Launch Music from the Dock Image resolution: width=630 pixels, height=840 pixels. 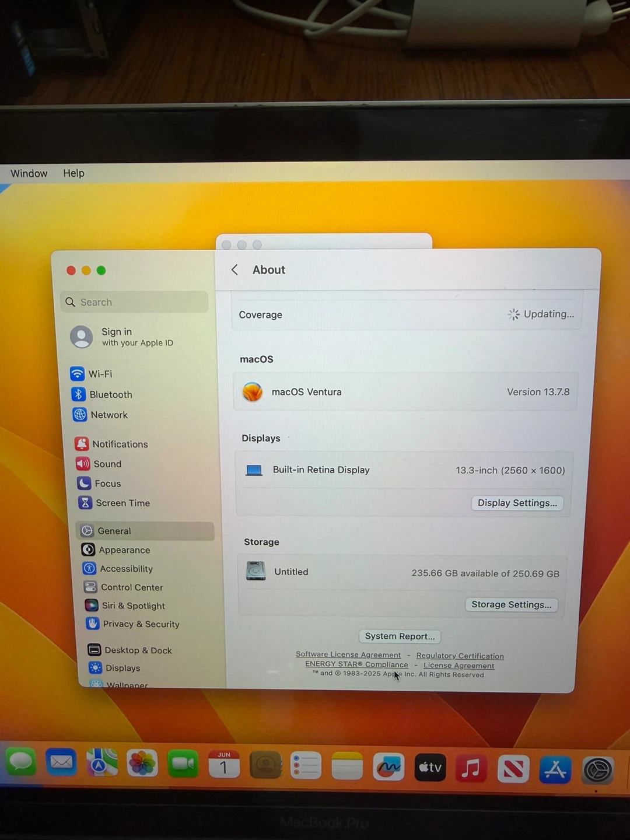click(x=471, y=768)
